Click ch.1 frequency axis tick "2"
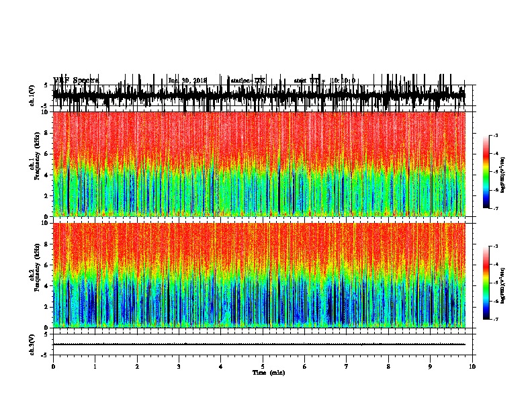The image size is (532, 411). click(47, 195)
